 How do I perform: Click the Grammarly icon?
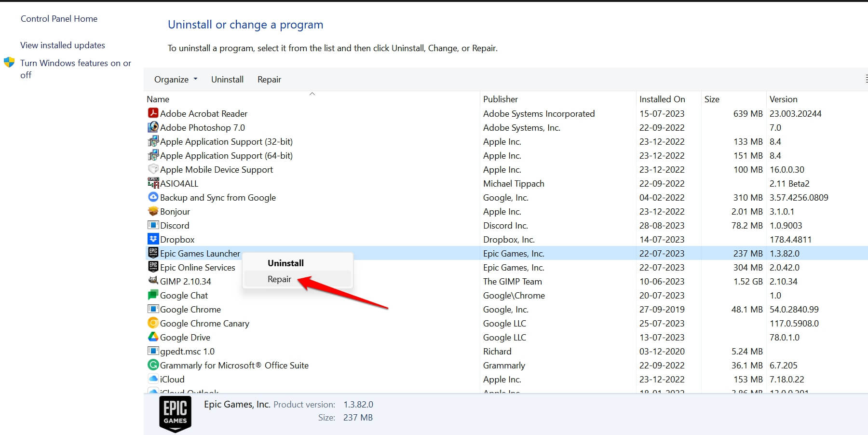point(152,365)
